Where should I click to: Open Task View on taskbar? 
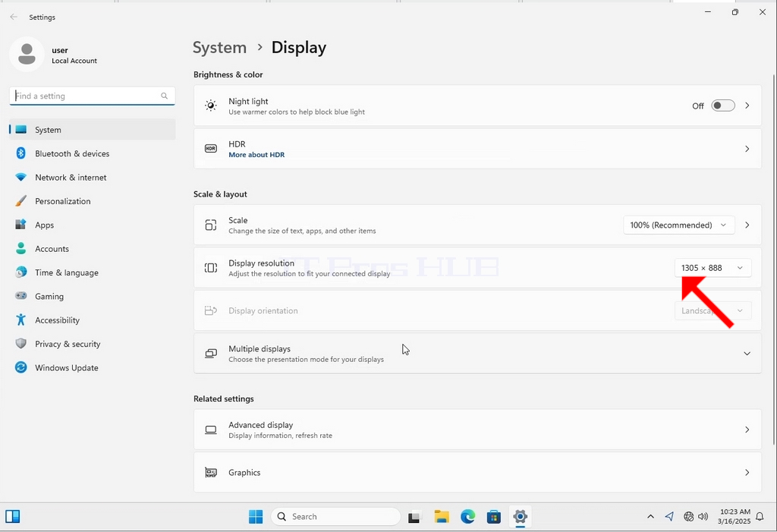tap(414, 517)
